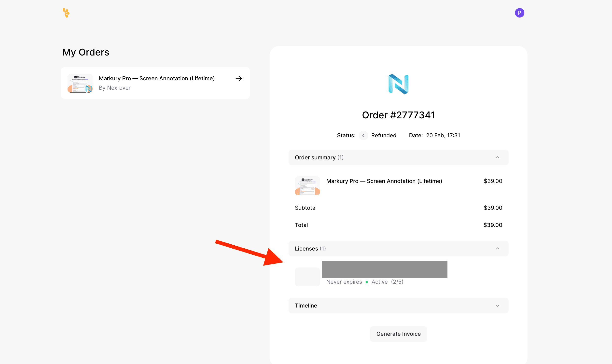Expand the Timeline section chevron
The width and height of the screenshot is (612, 364).
(x=498, y=306)
